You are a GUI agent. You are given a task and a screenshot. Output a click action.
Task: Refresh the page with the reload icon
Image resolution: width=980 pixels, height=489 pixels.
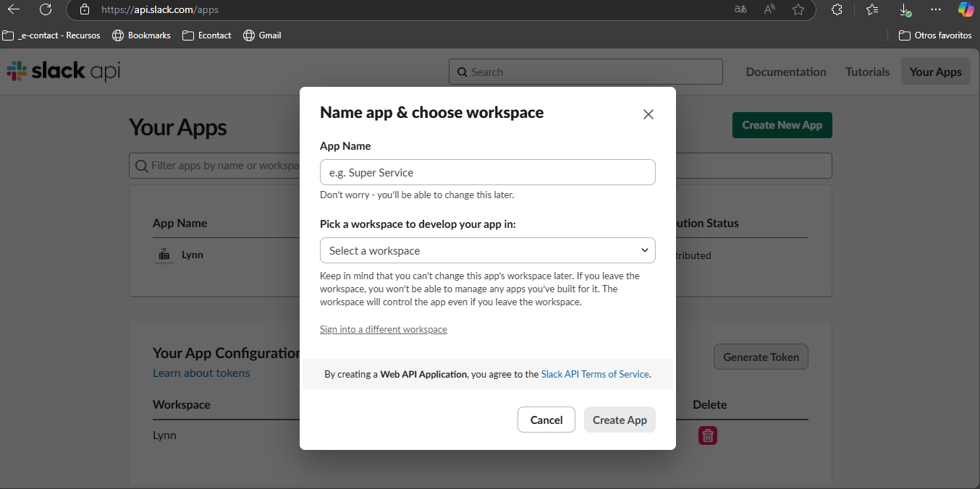click(x=46, y=9)
